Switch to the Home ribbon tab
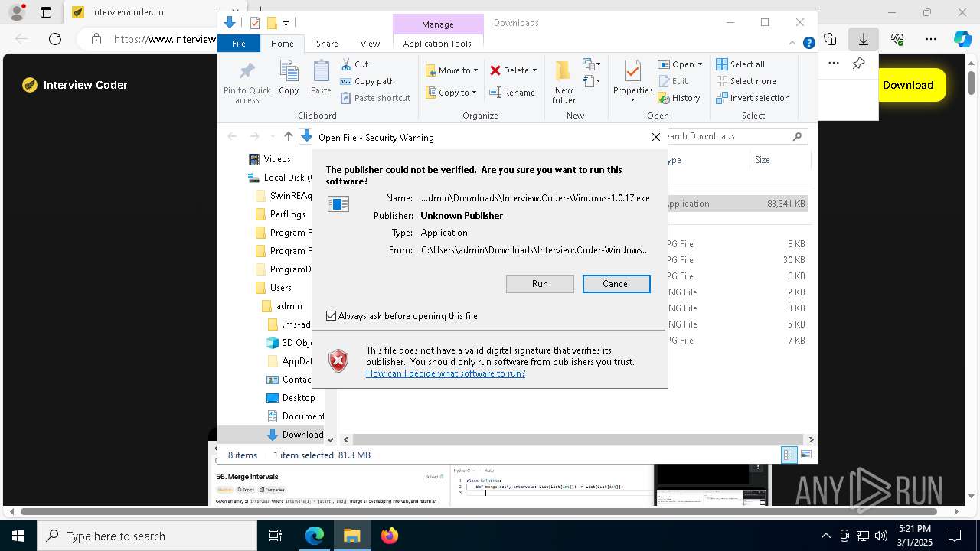Viewport: 980px width, 551px height. click(282, 44)
